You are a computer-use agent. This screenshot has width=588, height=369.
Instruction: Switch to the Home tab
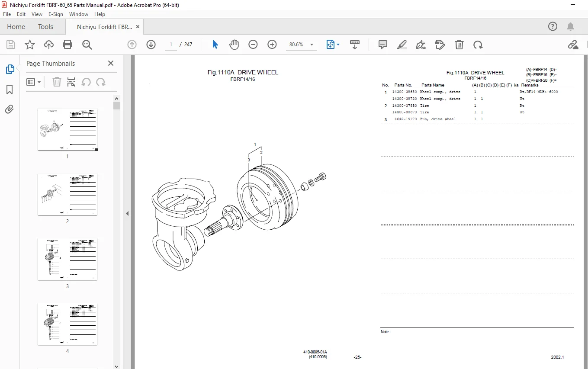[x=16, y=27]
